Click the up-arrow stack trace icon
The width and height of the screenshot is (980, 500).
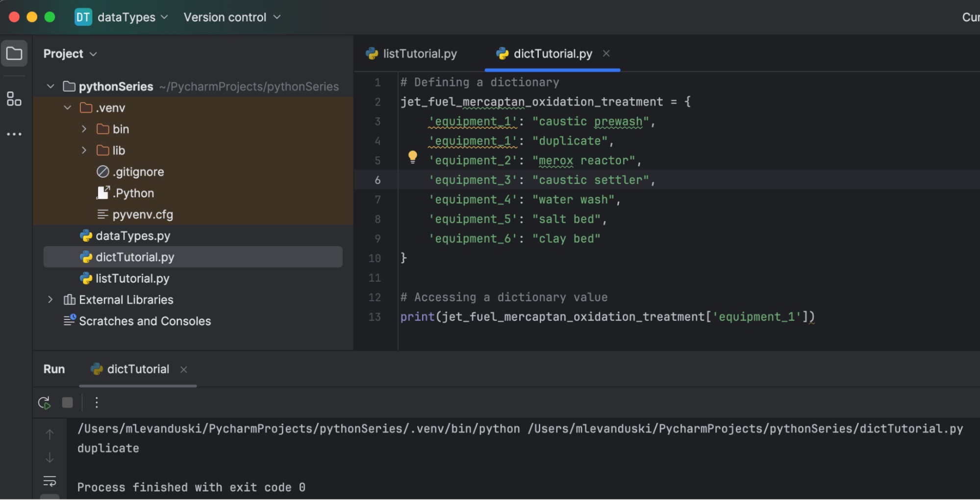click(x=50, y=434)
